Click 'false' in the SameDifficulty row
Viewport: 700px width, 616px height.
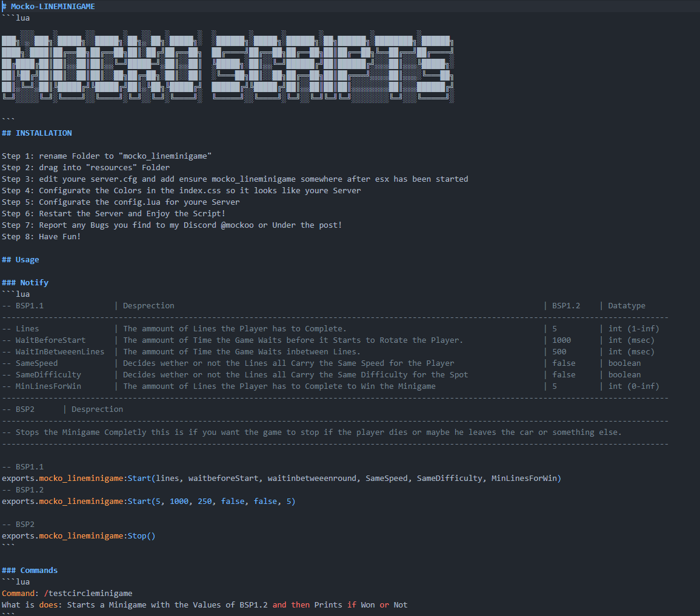tap(564, 375)
